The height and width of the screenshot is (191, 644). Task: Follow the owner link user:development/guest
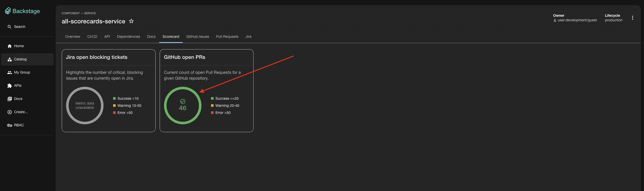577,20
